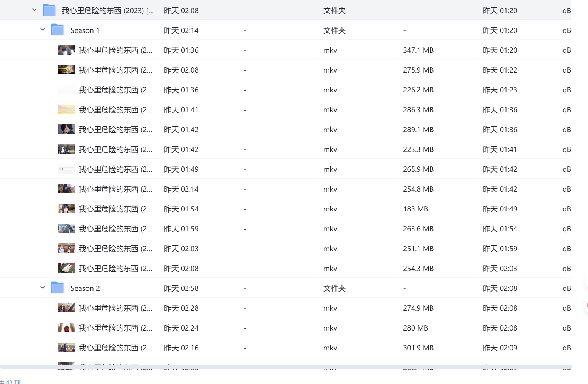
Task: Click the 226.2 MB size cell
Action: coord(418,90)
